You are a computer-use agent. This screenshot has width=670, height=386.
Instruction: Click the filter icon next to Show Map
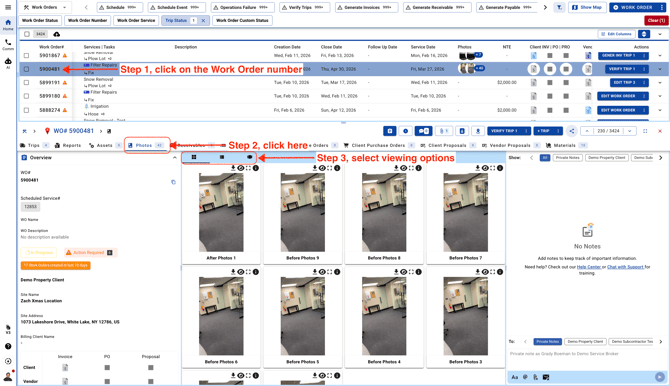pos(559,7)
